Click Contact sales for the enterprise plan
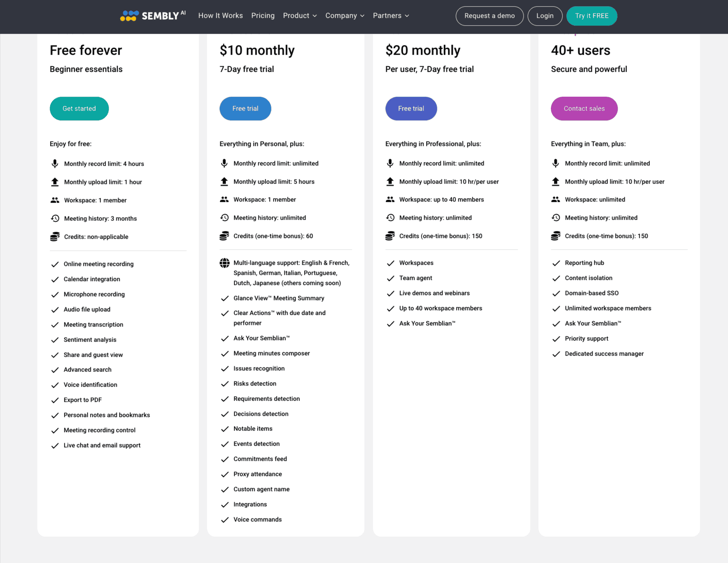 (584, 109)
